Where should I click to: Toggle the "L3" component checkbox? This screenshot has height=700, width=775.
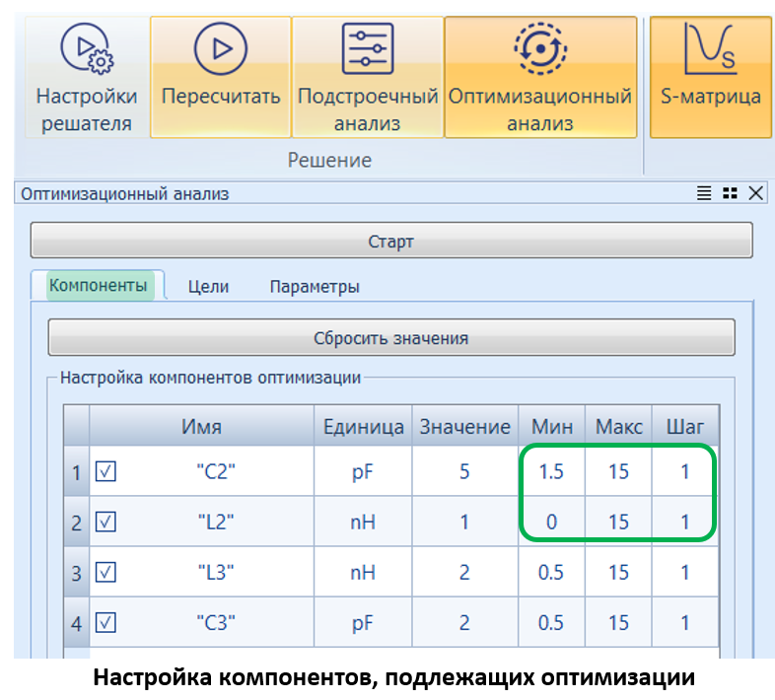click(x=106, y=573)
